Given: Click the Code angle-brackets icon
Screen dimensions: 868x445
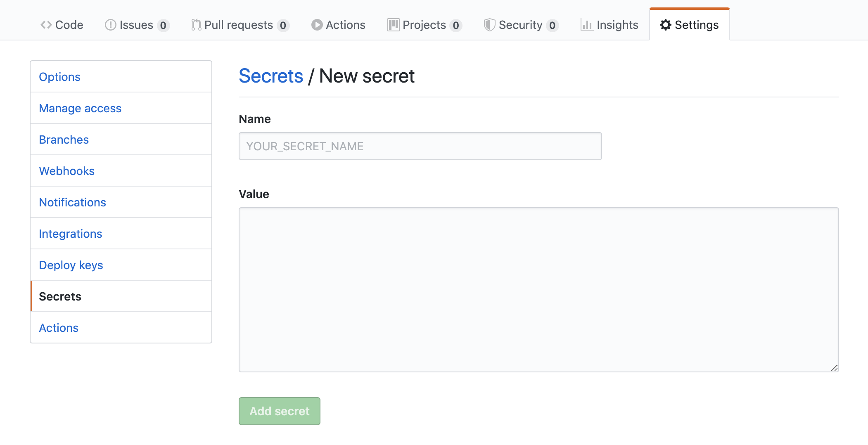Looking at the screenshot, I should pyautogui.click(x=47, y=25).
